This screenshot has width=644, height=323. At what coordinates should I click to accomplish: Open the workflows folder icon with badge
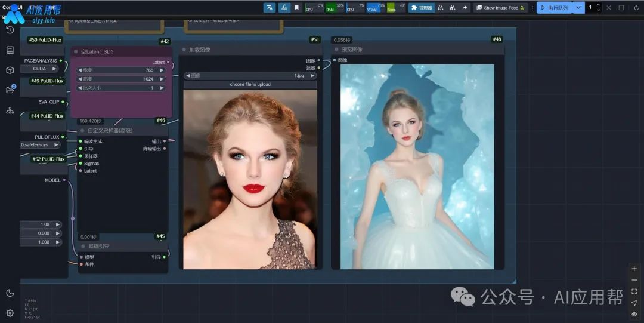(x=10, y=90)
